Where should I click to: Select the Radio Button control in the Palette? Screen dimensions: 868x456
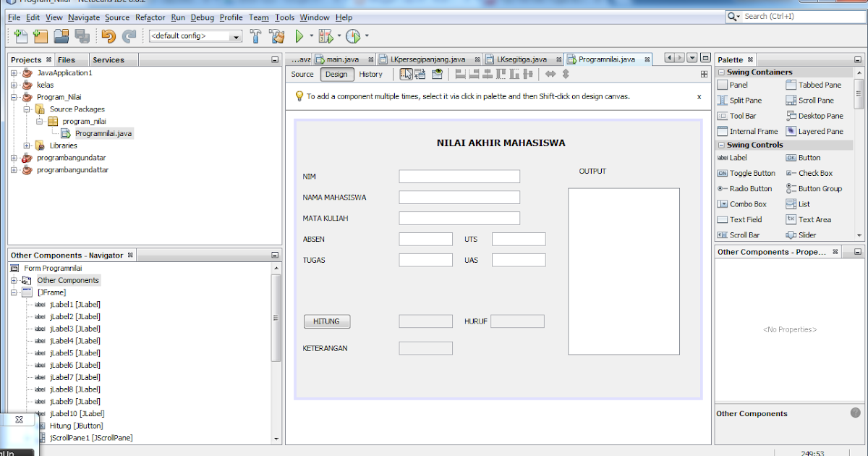pos(747,188)
